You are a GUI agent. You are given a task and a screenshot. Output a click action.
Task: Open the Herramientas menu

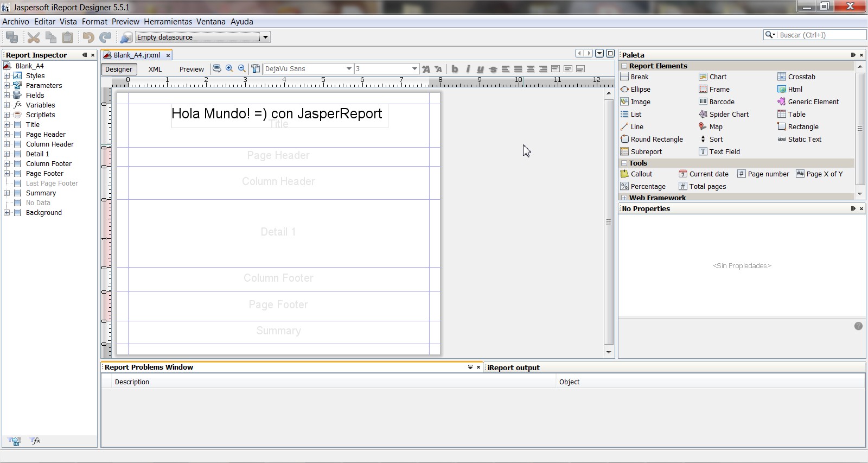[168, 22]
